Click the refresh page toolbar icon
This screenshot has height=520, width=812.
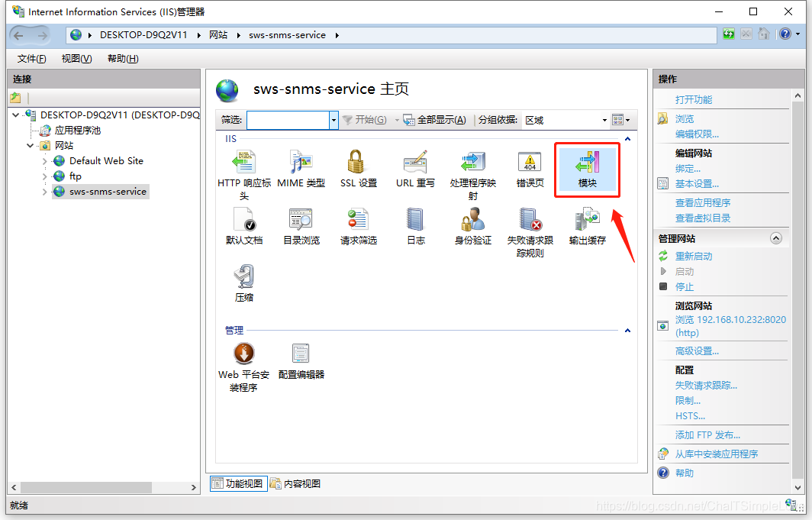click(729, 34)
